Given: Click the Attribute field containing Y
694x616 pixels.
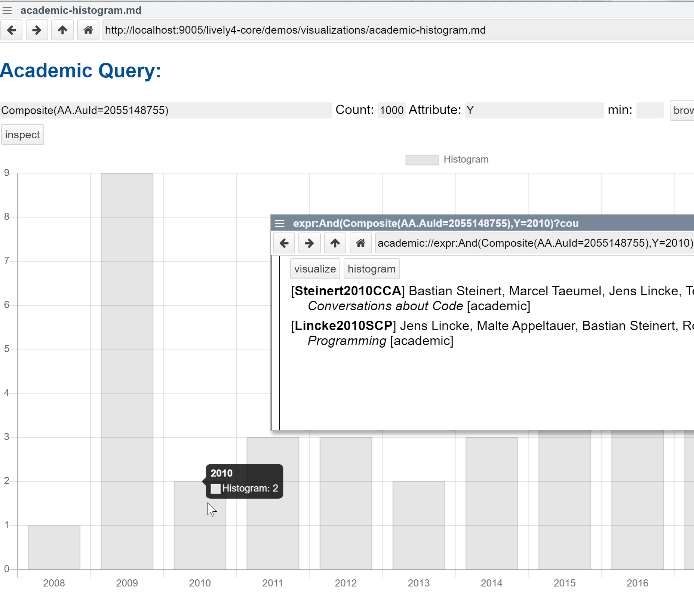Looking at the screenshot, I should click(x=534, y=111).
